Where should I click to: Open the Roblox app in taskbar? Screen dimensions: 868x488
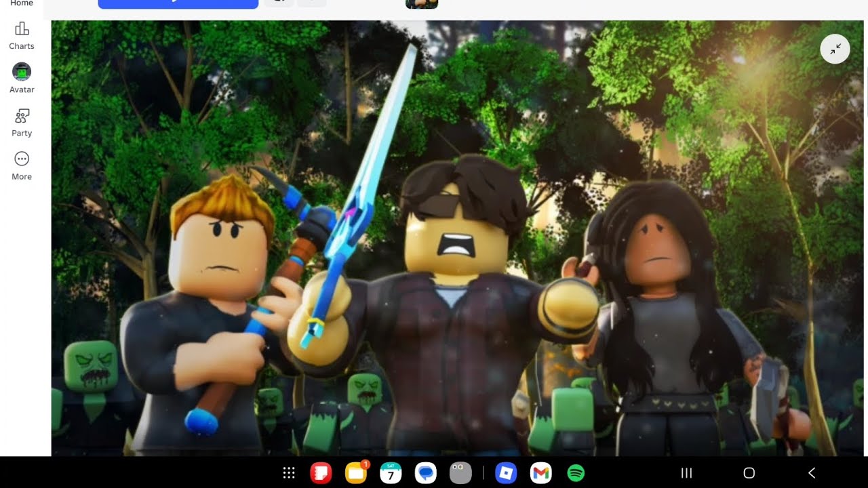506,473
